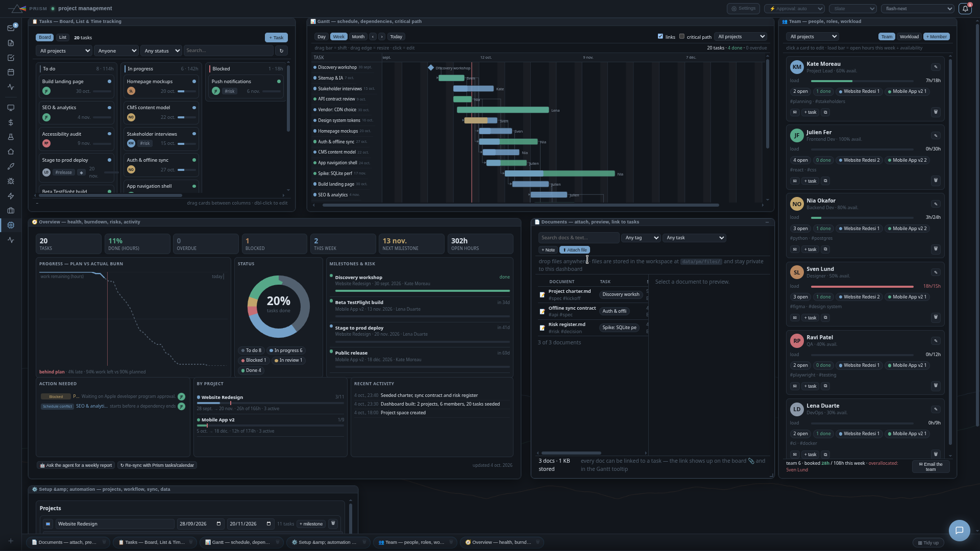Open the dollar sign finance icon in sidebar

click(x=11, y=122)
